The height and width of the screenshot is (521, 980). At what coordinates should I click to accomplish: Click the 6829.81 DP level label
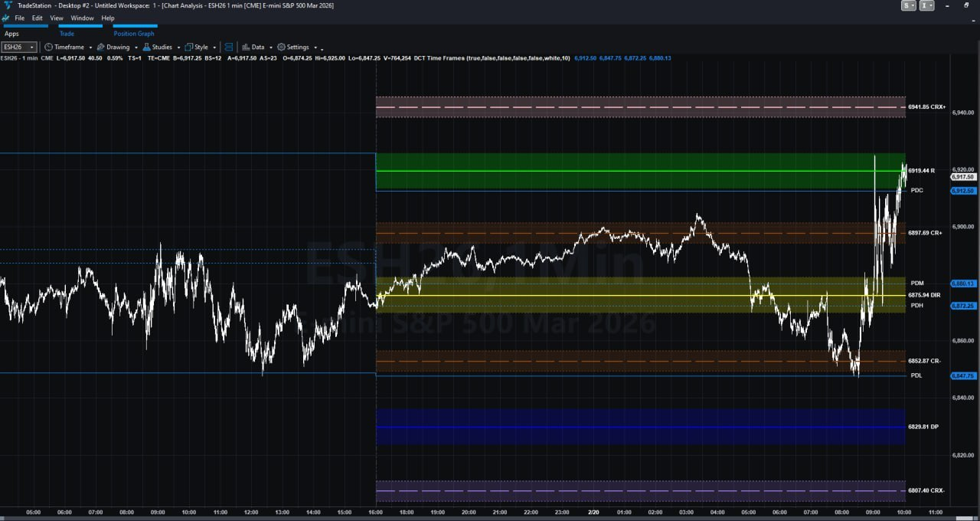[923, 427]
